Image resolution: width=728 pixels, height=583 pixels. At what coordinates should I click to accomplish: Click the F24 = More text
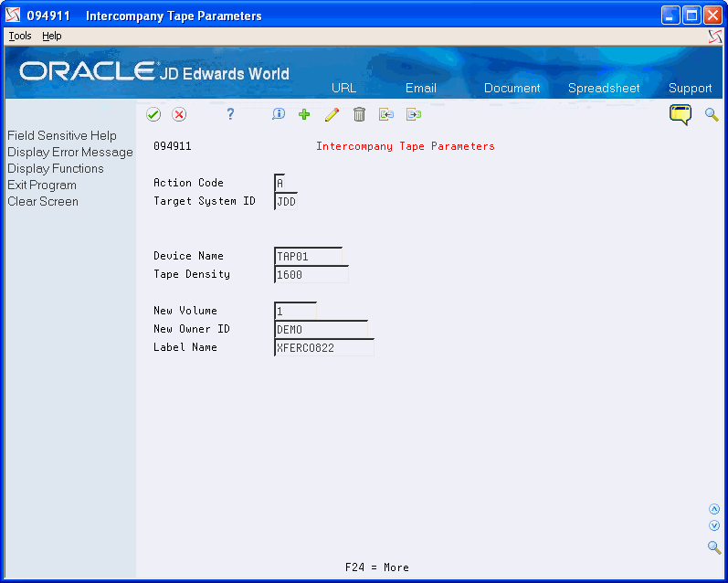pyautogui.click(x=377, y=567)
